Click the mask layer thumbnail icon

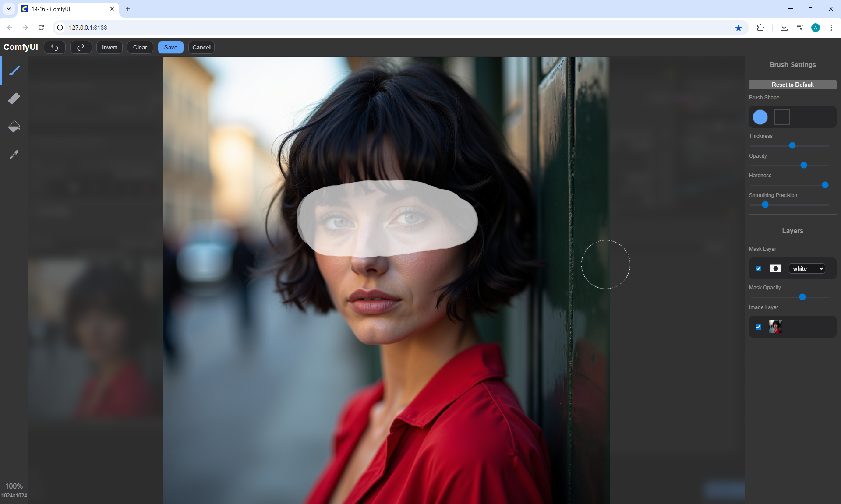[775, 268]
